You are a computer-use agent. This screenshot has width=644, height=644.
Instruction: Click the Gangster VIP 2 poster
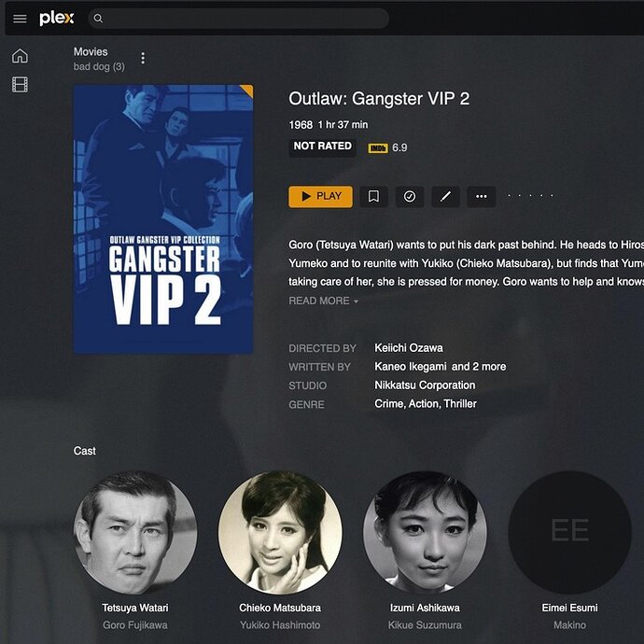163,219
